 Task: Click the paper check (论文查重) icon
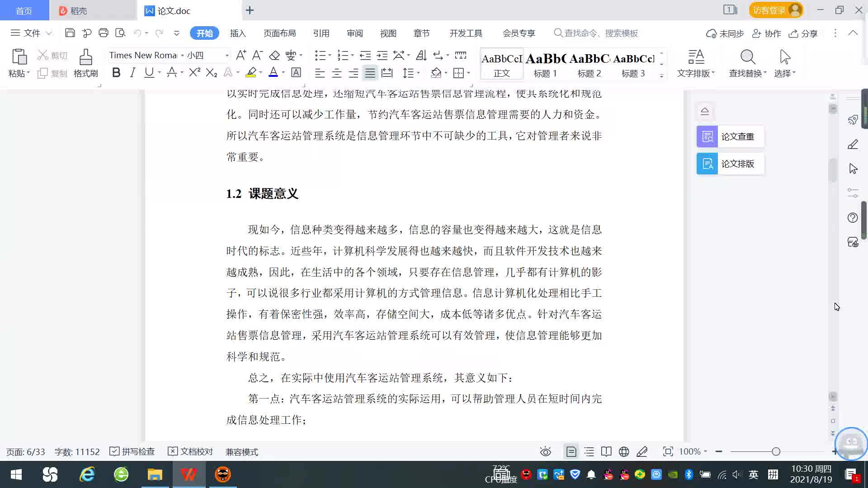click(x=707, y=136)
